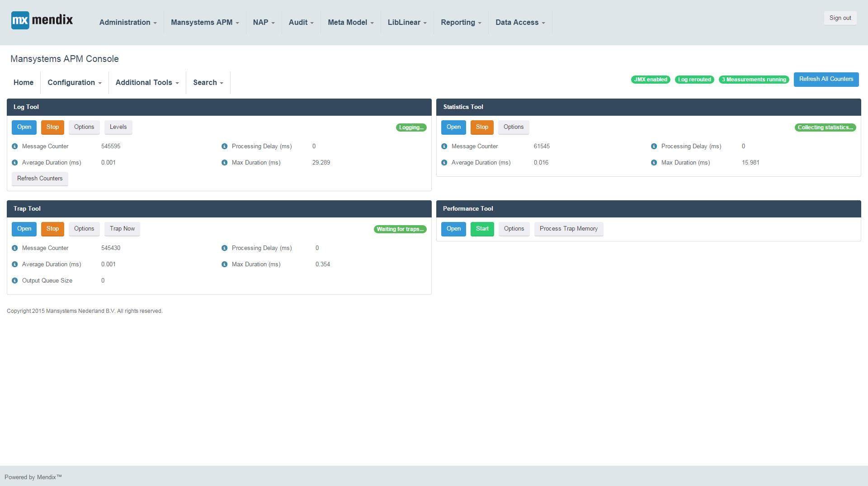Open the Log Tool
The height and width of the screenshot is (486, 868).
[x=24, y=127]
